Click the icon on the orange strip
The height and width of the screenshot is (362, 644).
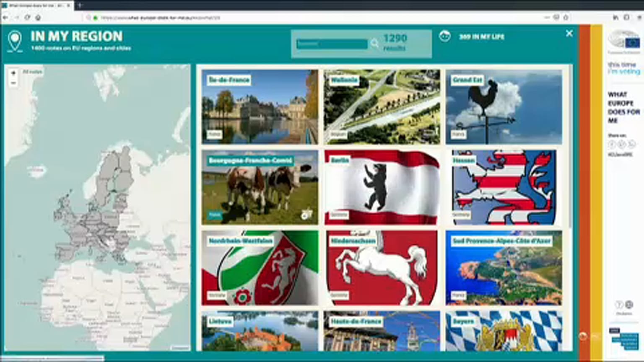583,336
